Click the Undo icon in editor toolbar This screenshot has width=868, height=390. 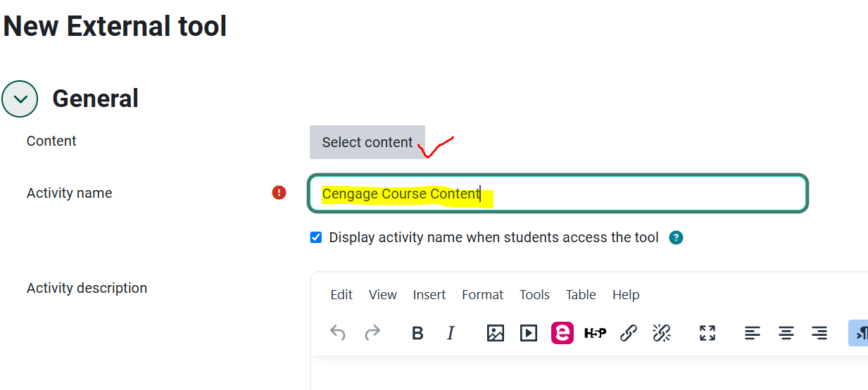tap(338, 333)
